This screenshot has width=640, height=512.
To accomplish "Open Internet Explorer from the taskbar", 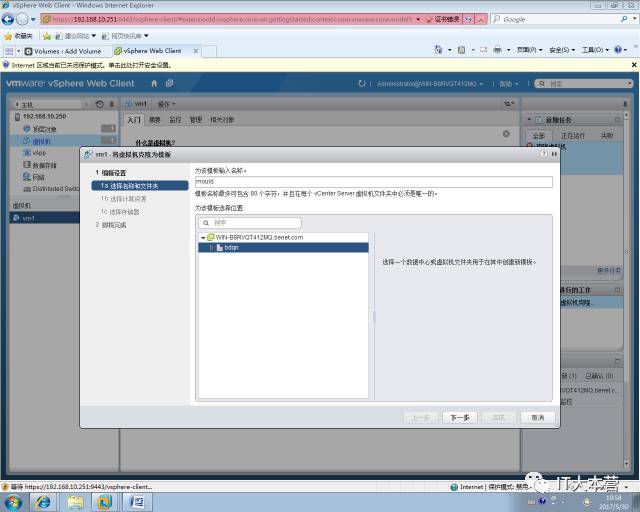I will click(43, 502).
